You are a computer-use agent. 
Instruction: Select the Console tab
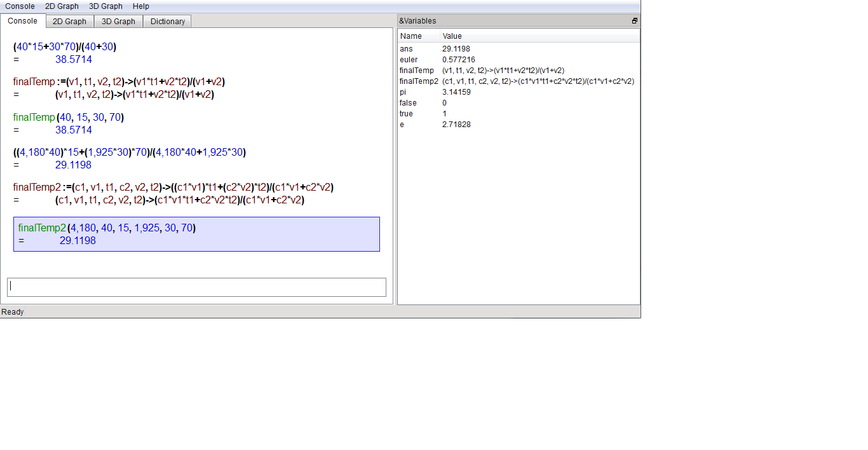click(x=22, y=21)
